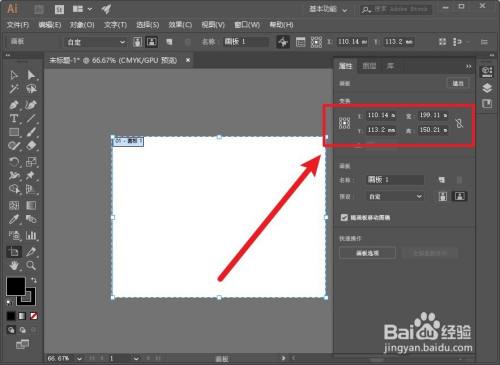This screenshot has height=365, width=500.
Task: Select the Gradient tool
Action: (x=31, y=205)
